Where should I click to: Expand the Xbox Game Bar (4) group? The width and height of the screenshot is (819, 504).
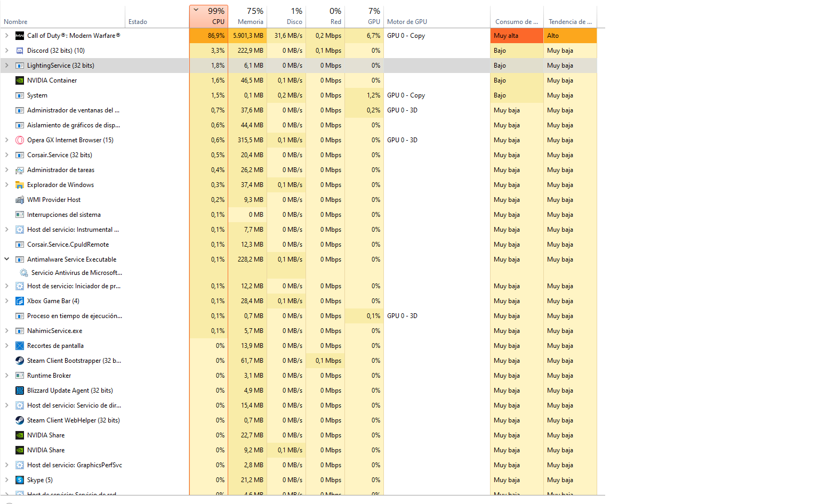coord(7,301)
